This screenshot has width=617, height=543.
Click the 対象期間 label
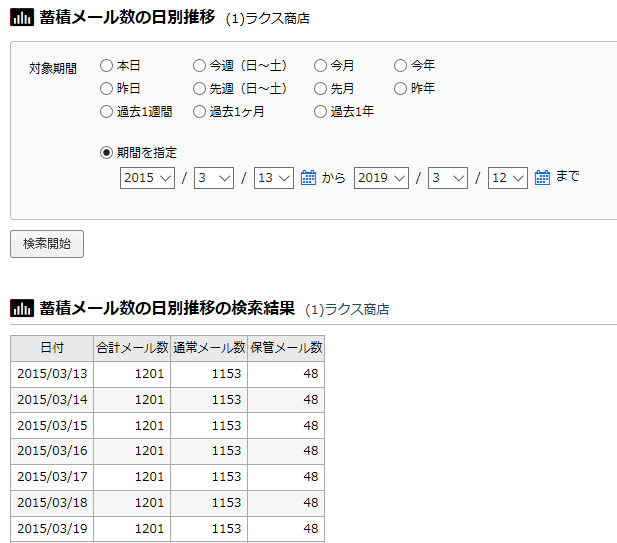53,68
